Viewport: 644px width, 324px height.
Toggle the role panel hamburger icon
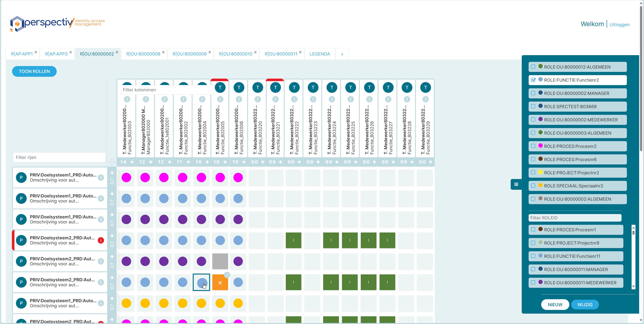tap(516, 184)
